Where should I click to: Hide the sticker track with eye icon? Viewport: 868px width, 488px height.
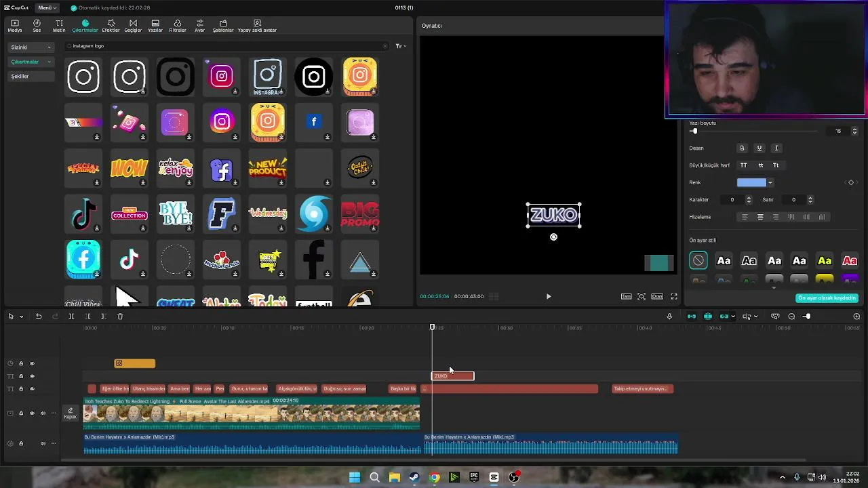click(32, 363)
